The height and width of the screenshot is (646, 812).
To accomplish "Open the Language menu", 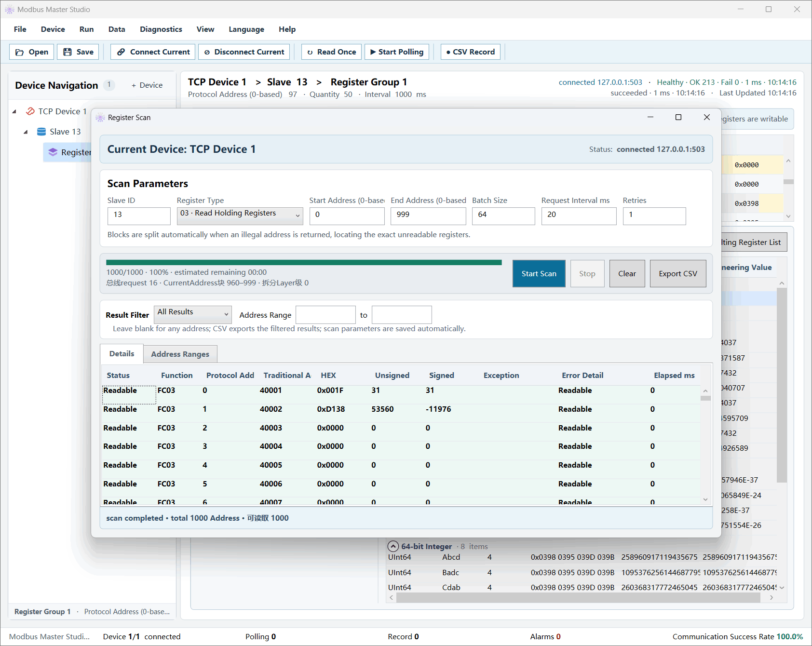I will pos(246,29).
